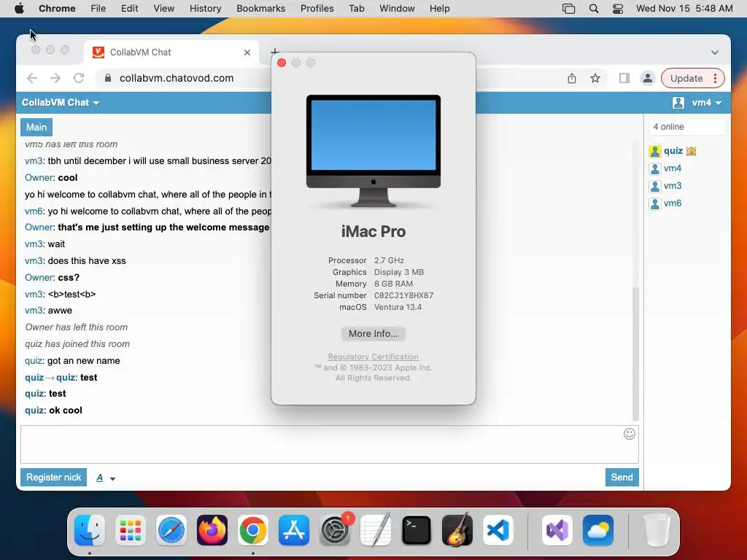Click the Register nick button
This screenshot has height=560, width=747.
click(x=53, y=477)
